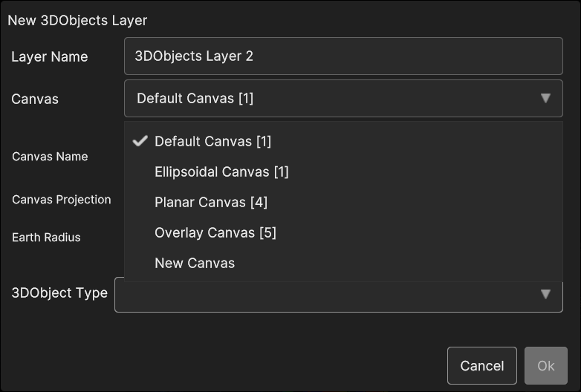The width and height of the screenshot is (581, 392).
Task: Click the Canvas Projection label
Action: [x=62, y=200]
